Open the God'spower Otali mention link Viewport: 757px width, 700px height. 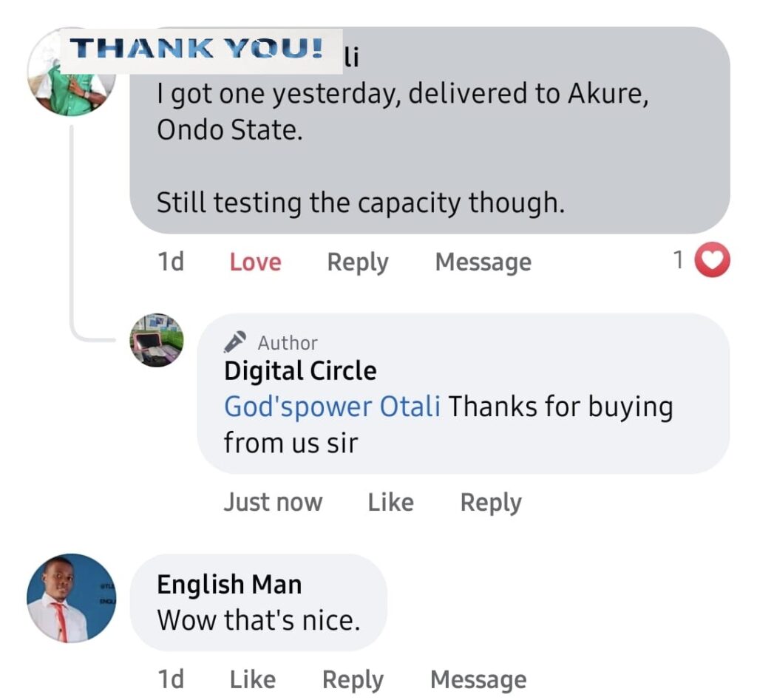pos(333,407)
